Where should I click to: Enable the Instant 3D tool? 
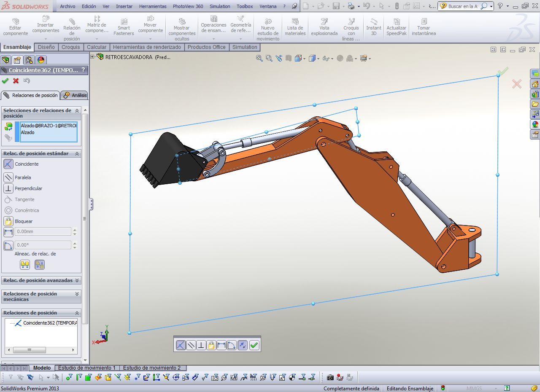pyautogui.click(x=373, y=27)
